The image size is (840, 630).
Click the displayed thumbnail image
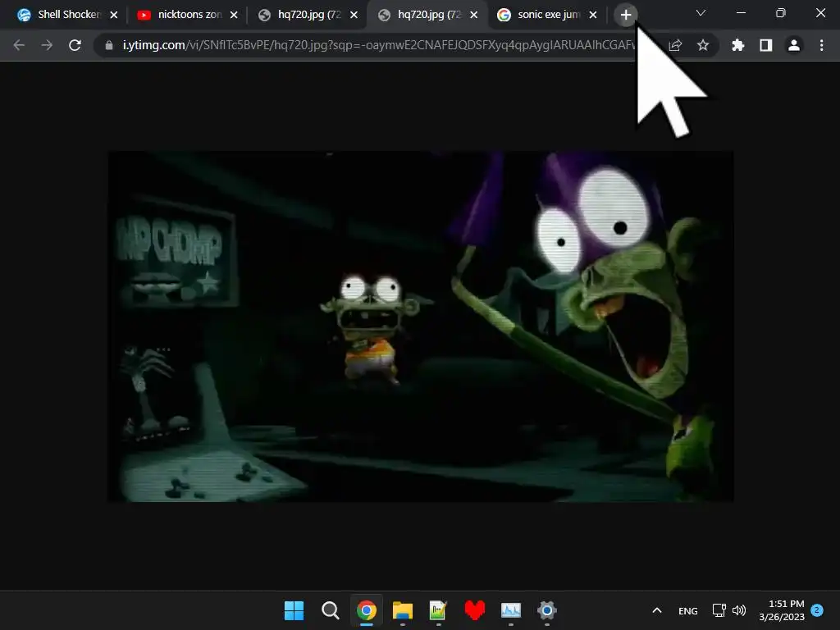pyautogui.click(x=421, y=326)
